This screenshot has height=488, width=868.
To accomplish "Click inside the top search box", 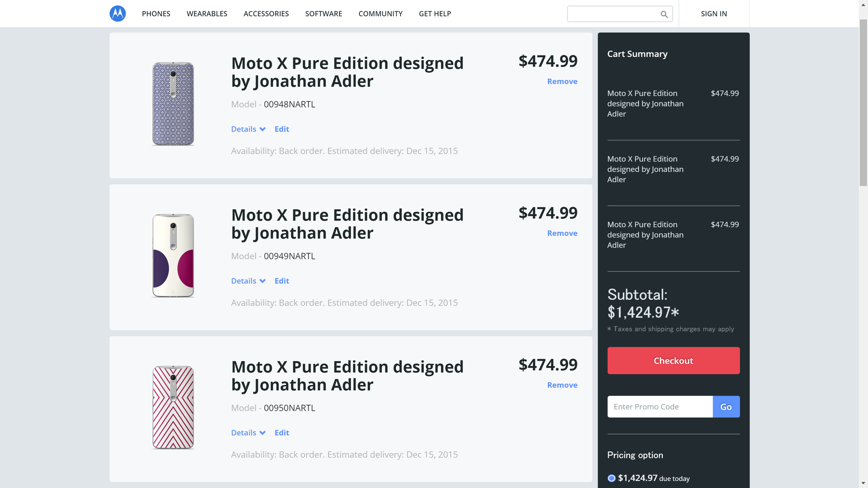I will [613, 14].
